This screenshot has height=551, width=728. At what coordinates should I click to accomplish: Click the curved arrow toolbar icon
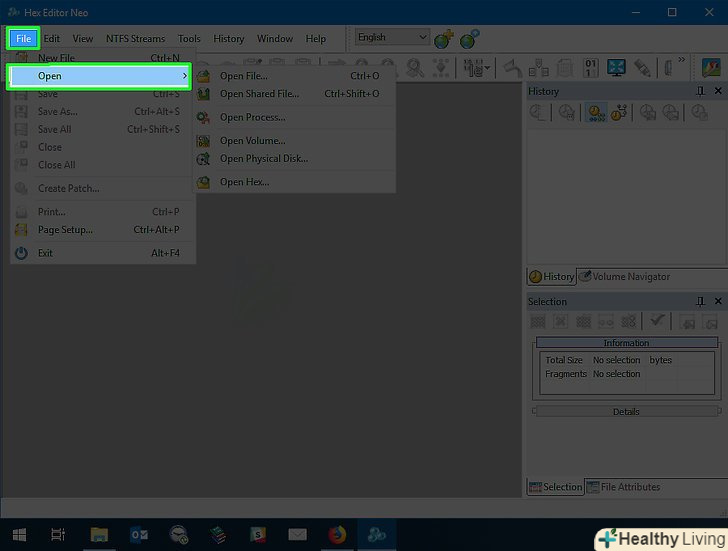coord(513,69)
